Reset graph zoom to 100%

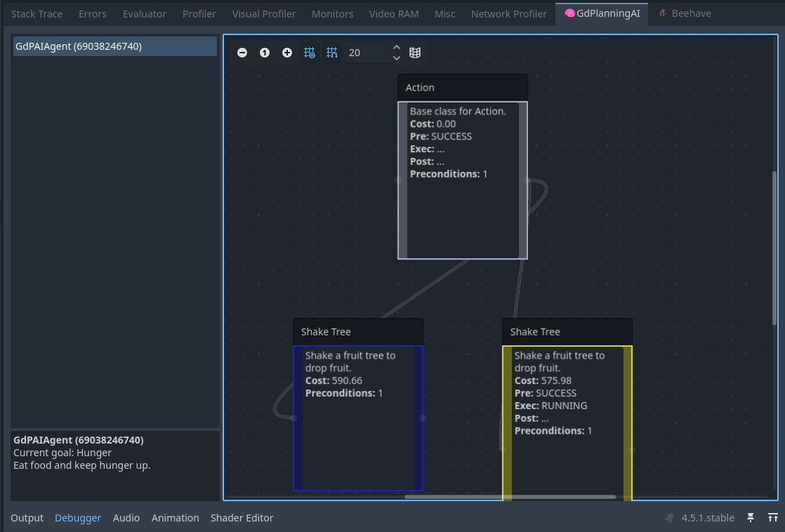coord(265,53)
